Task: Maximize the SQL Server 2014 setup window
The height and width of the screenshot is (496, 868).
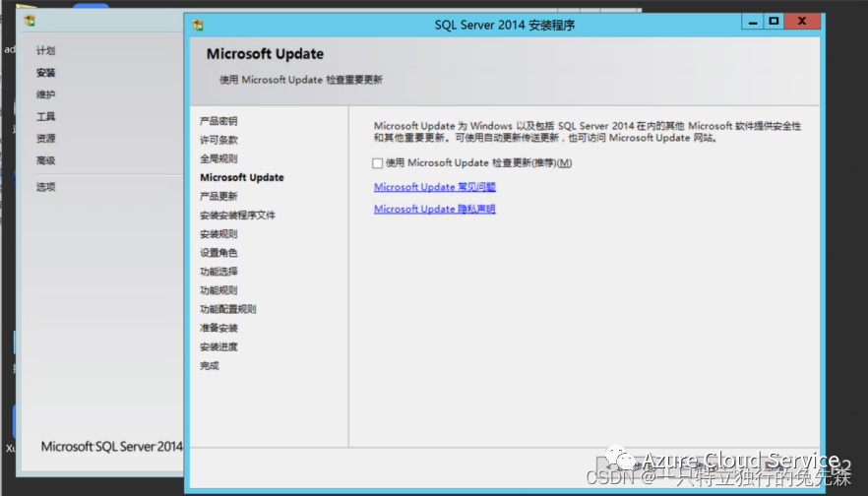Action: 774,22
